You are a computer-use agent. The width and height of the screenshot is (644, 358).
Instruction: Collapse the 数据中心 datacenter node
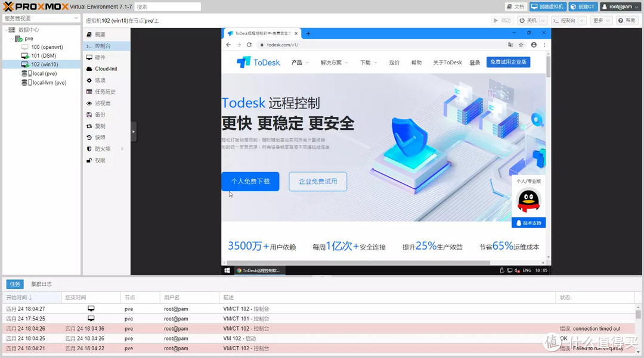tap(6, 30)
